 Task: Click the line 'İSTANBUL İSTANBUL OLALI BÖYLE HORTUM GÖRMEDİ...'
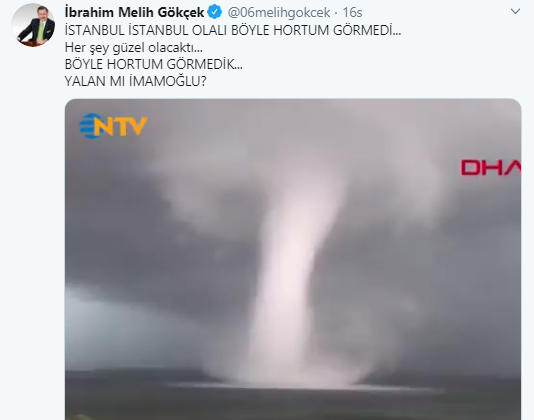coord(233,30)
